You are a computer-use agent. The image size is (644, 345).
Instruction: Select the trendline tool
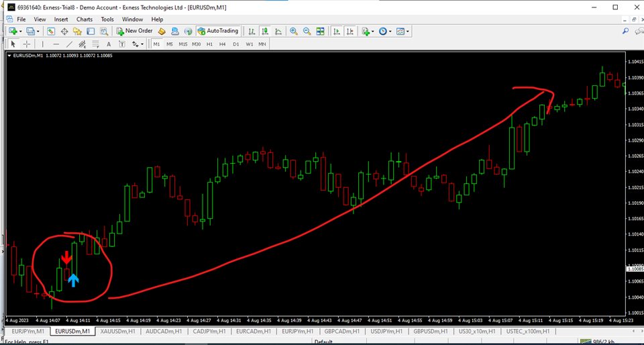click(69, 44)
